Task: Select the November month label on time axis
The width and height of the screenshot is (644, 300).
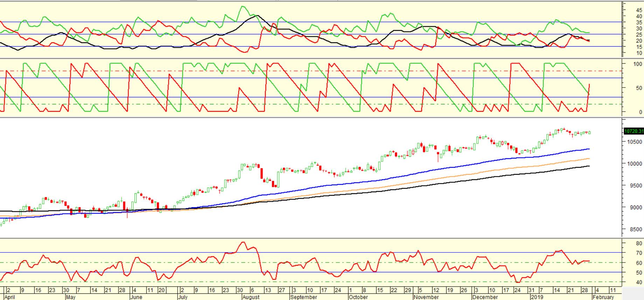Action: pyautogui.click(x=426, y=297)
